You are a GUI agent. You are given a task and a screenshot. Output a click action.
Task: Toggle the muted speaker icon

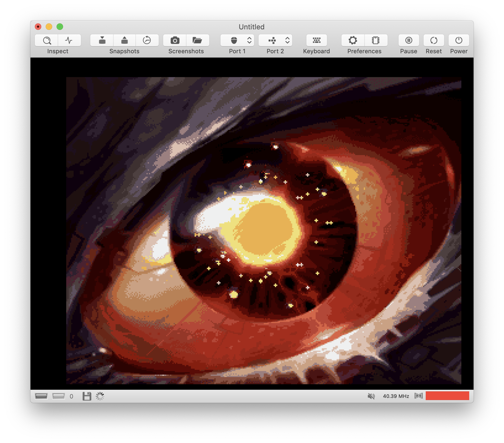pos(371,396)
